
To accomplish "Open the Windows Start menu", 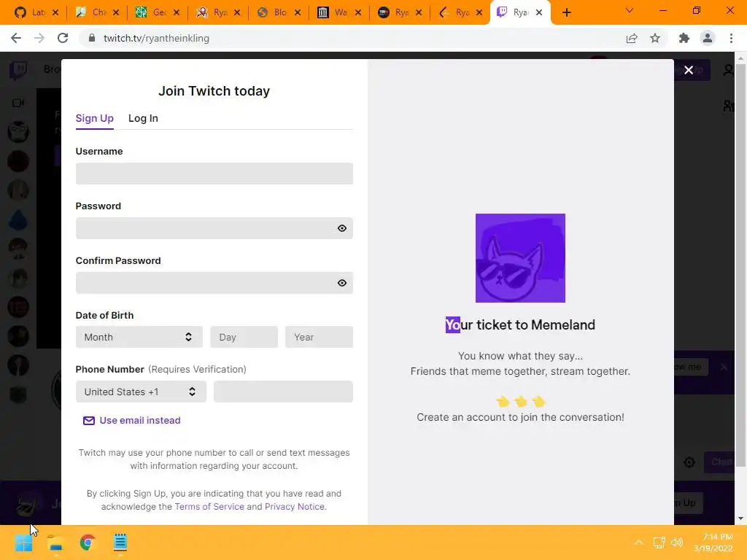I will [x=23, y=542].
